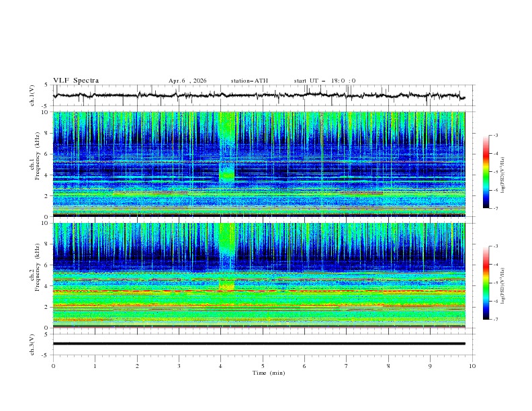Click the "VLF Spectra" title text
This screenshot has width=532, height=411.
pos(76,81)
